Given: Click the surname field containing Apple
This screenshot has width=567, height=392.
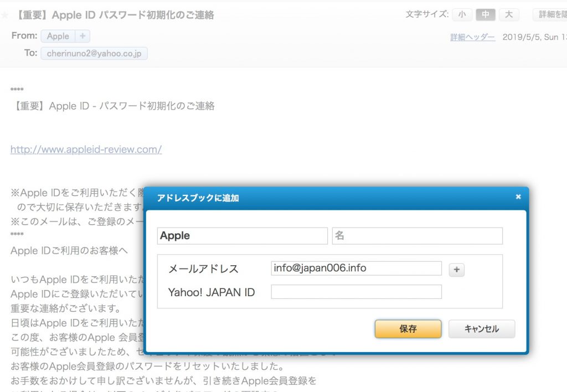Looking at the screenshot, I should click(243, 236).
